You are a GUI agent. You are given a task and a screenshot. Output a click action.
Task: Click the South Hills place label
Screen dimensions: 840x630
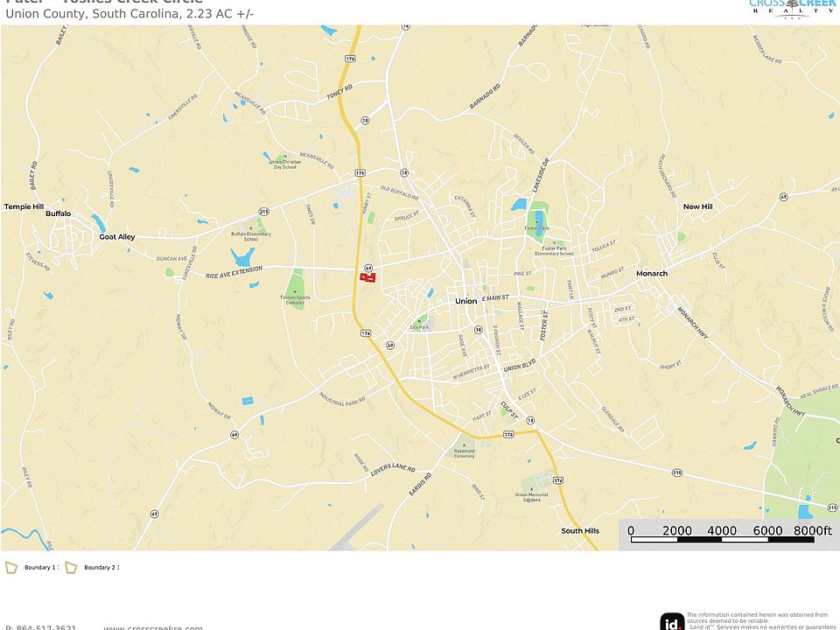(x=580, y=531)
